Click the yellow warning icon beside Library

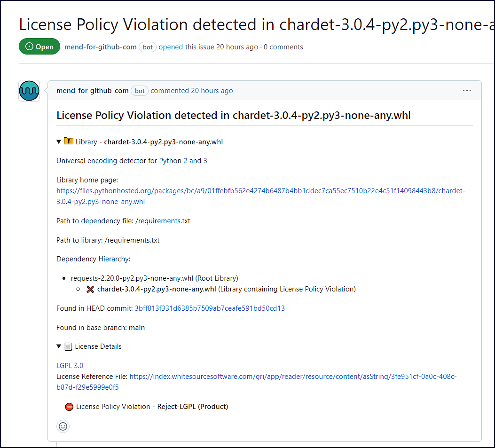tap(69, 141)
